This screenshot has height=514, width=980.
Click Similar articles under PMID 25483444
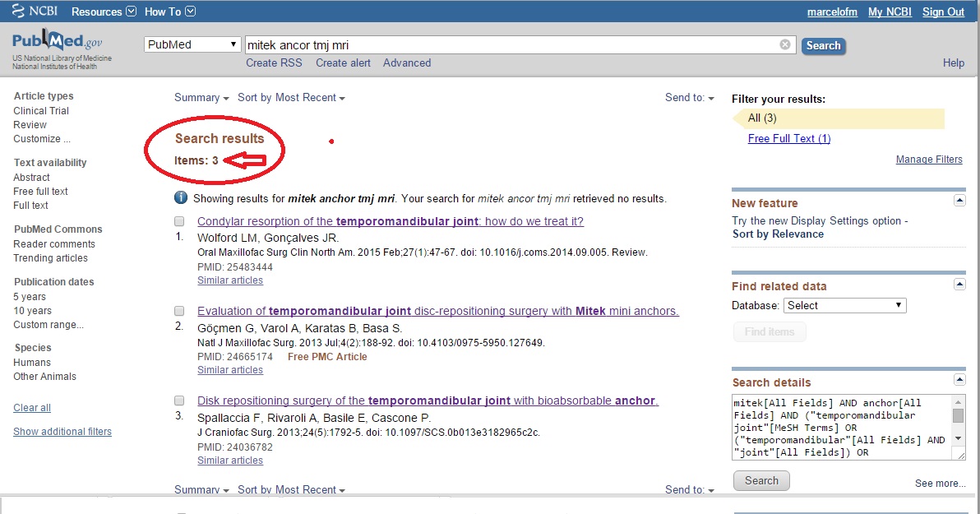[230, 280]
